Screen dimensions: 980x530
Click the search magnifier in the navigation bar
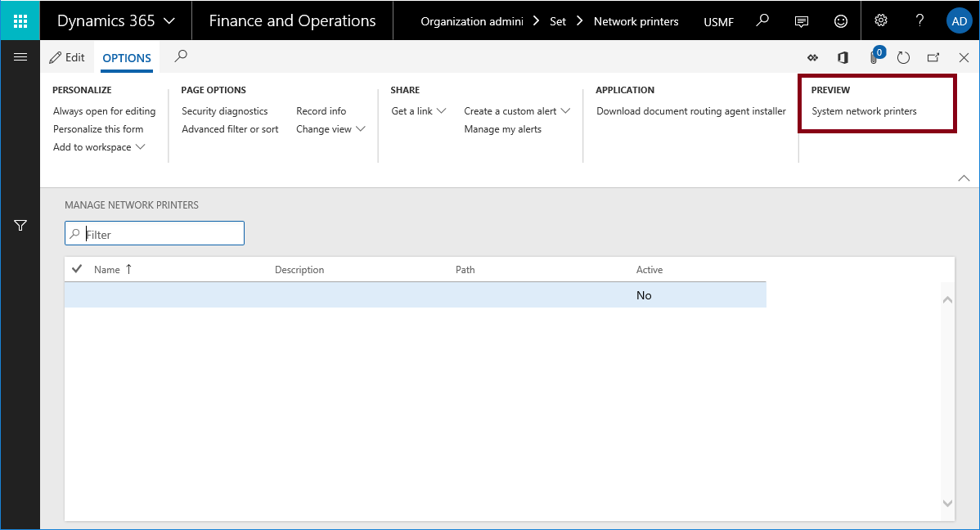(x=762, y=20)
